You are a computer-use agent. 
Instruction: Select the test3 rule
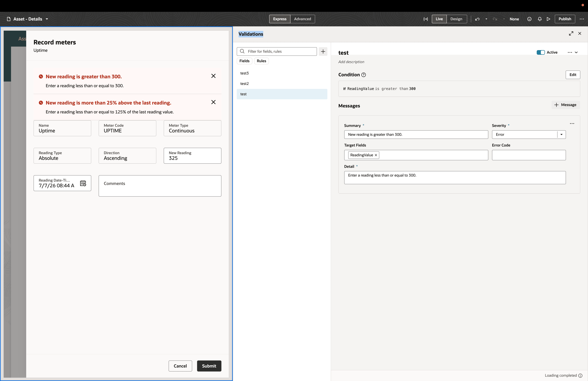[282, 73]
